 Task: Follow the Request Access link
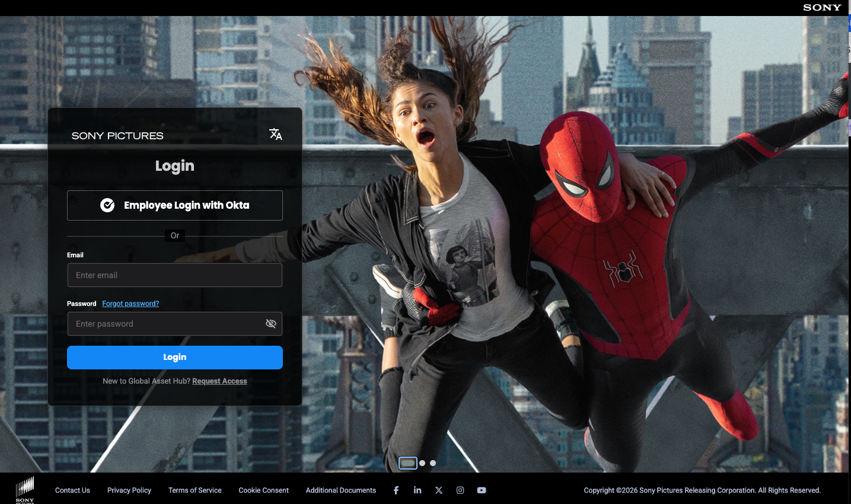[219, 381]
